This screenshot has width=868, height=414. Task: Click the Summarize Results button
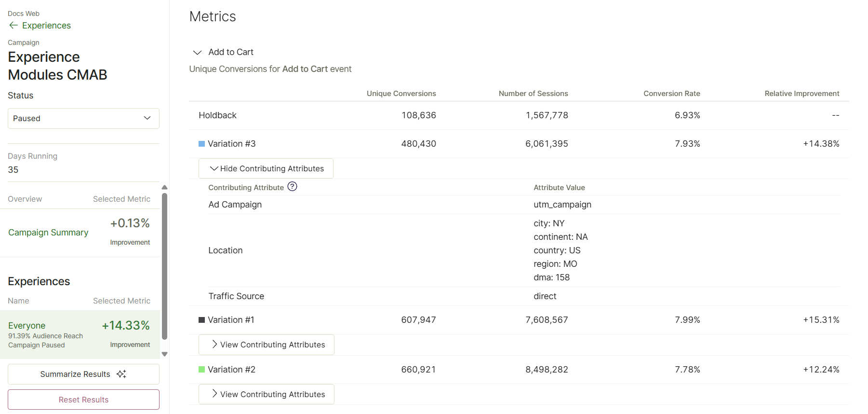click(83, 374)
